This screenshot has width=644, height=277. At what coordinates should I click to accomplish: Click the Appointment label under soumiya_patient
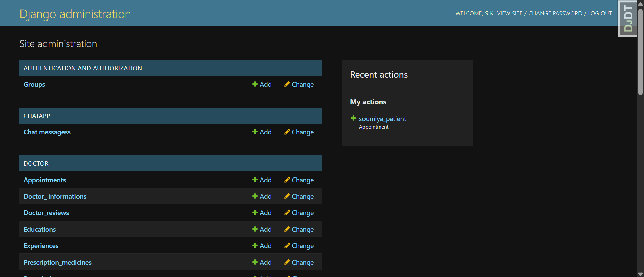(374, 127)
